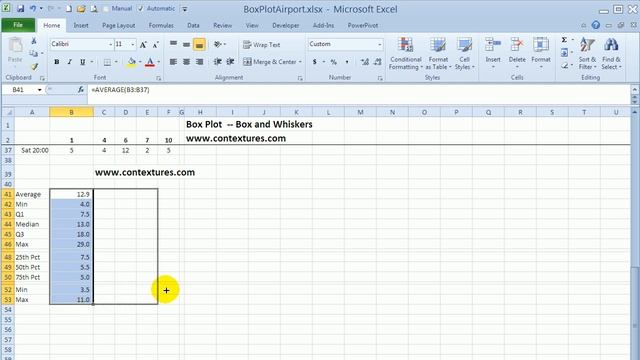Decrease font size with Shrink Font
This screenshot has width=640, height=360.
pos(155,44)
